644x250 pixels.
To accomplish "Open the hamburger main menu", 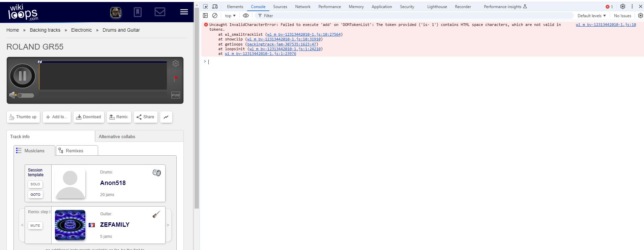I will tap(184, 12).
